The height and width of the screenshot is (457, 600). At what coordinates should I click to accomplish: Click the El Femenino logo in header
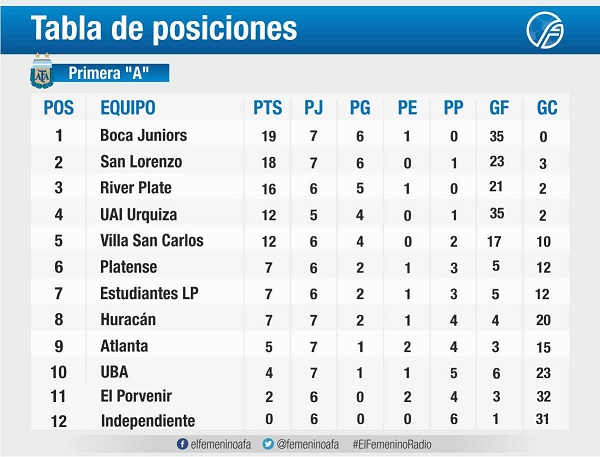pos(546,29)
